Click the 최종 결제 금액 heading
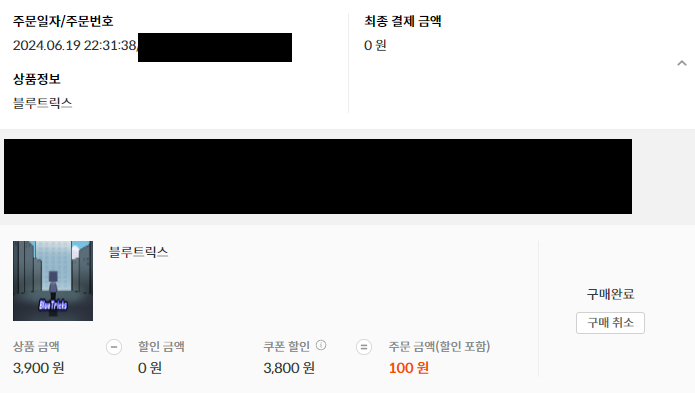The width and height of the screenshot is (695, 393). pos(402,21)
